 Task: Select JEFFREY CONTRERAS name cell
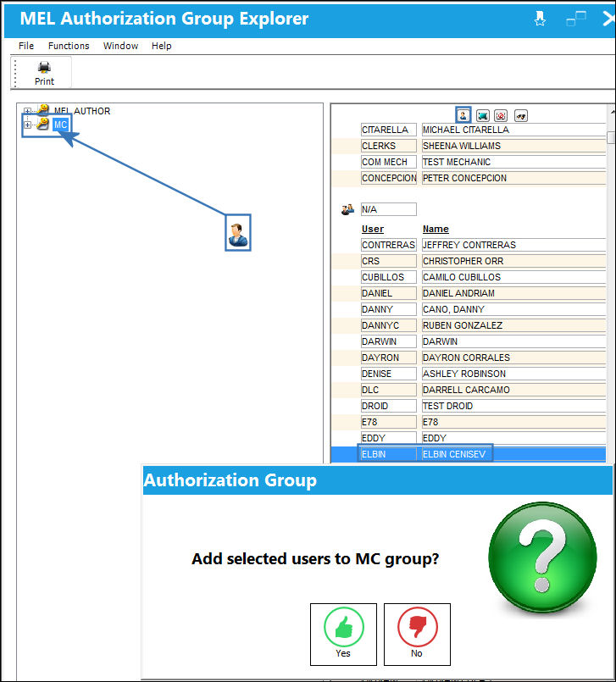513,245
